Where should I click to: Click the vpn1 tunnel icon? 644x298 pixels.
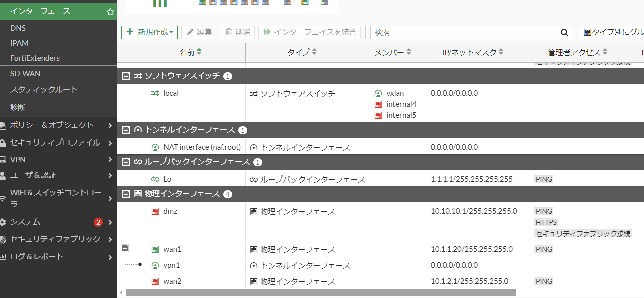tap(155, 265)
